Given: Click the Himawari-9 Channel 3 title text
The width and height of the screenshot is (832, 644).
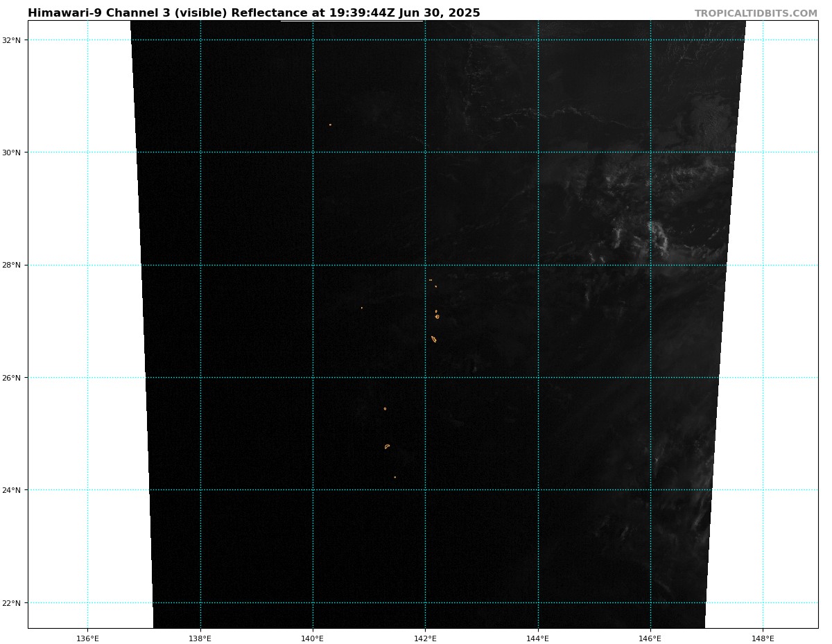Looking at the screenshot, I should point(254,13).
